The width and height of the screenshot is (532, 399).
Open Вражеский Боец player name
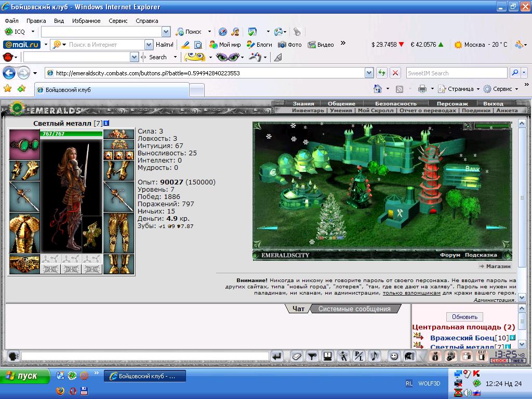click(462, 338)
